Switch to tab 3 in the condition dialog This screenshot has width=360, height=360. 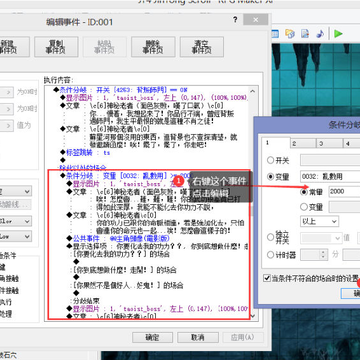[x=329, y=144]
